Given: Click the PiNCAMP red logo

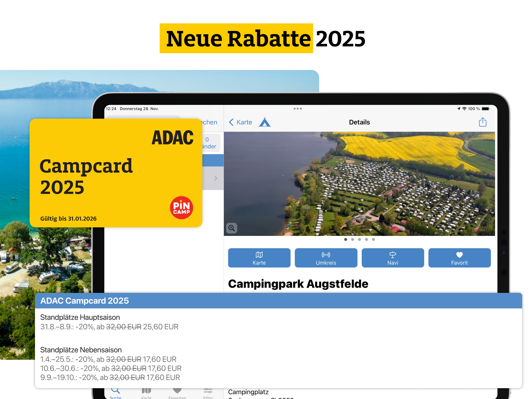Looking at the screenshot, I should click(x=181, y=208).
